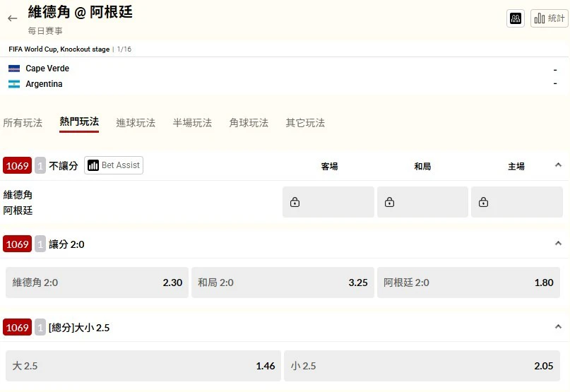This screenshot has width=570, height=392.
Task: Switch to the 半場玩法 tab
Action: [x=192, y=123]
